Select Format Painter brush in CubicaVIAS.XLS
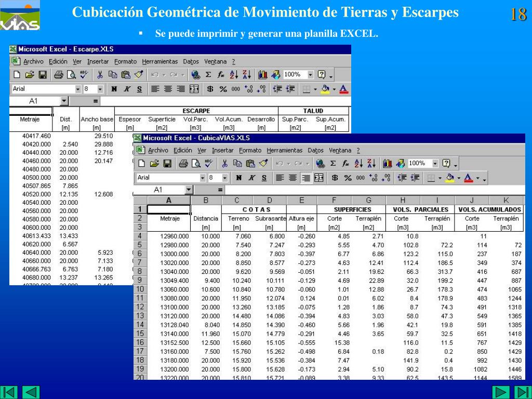 pos(263,164)
